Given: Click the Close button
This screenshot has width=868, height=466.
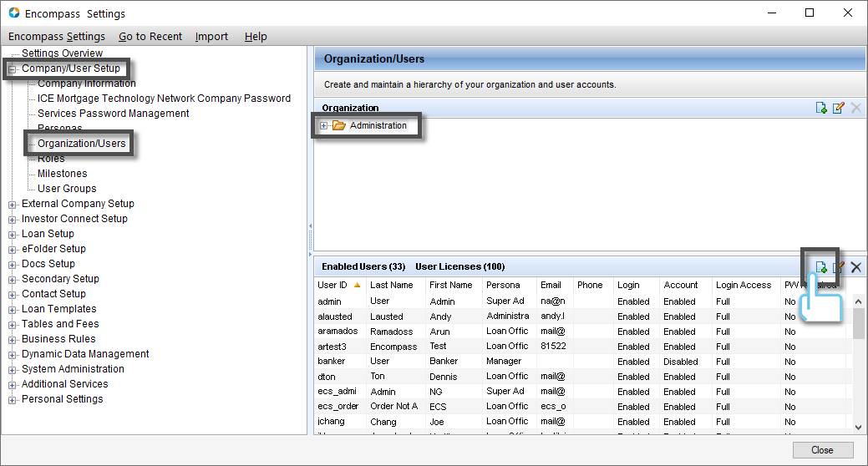Looking at the screenshot, I should 822,450.
